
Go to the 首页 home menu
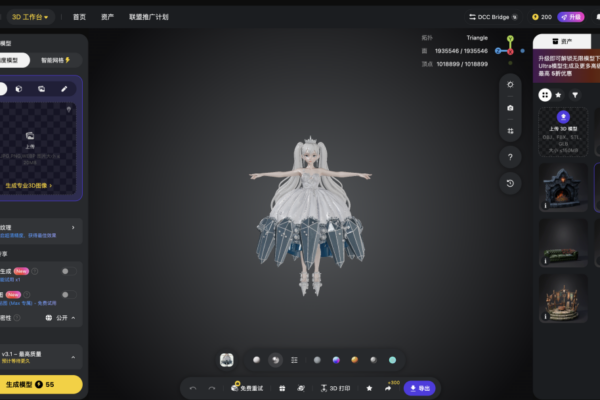click(79, 17)
